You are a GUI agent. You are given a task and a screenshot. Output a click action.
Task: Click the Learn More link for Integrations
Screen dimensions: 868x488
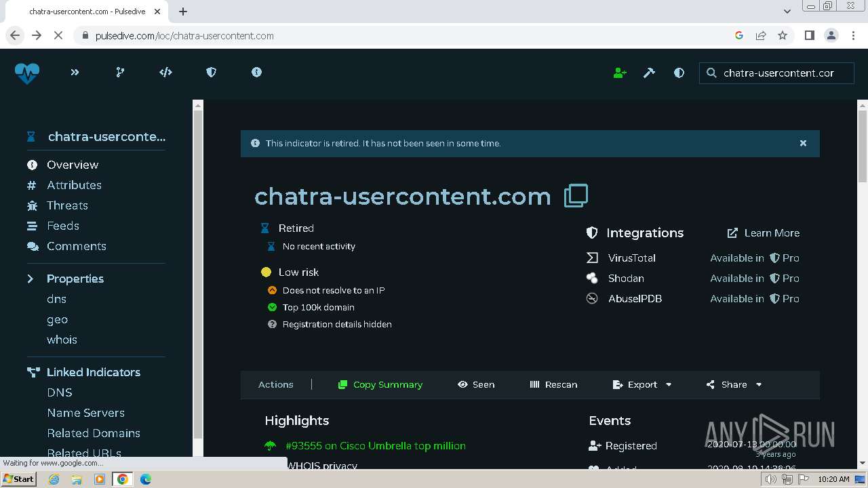(x=764, y=232)
